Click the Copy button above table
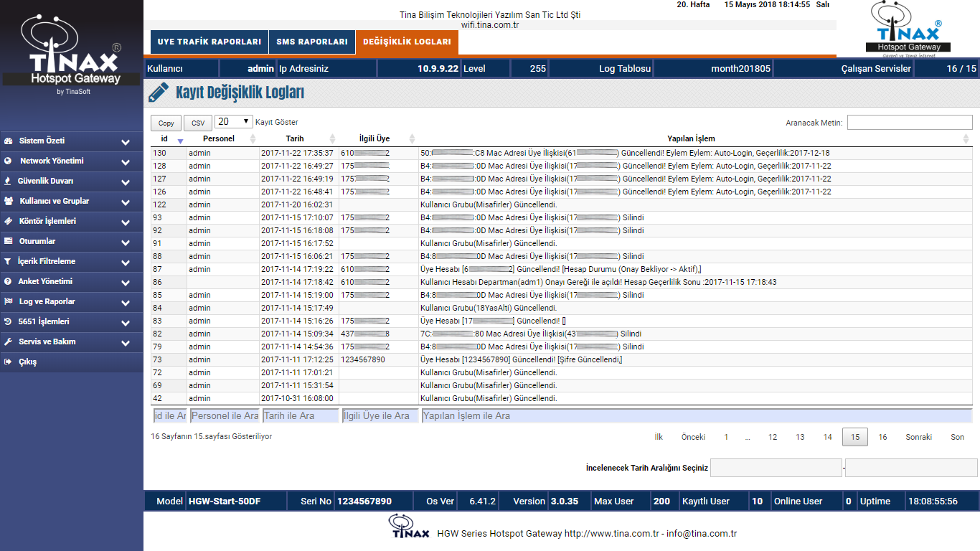 166,123
